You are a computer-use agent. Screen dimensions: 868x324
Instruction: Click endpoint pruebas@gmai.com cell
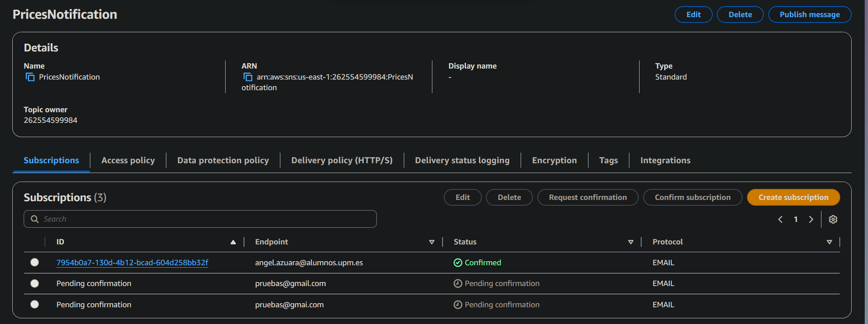(289, 305)
